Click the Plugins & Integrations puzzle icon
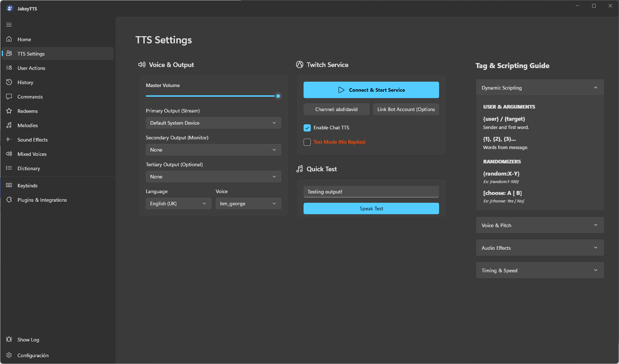The height and width of the screenshot is (364, 619). (9, 200)
